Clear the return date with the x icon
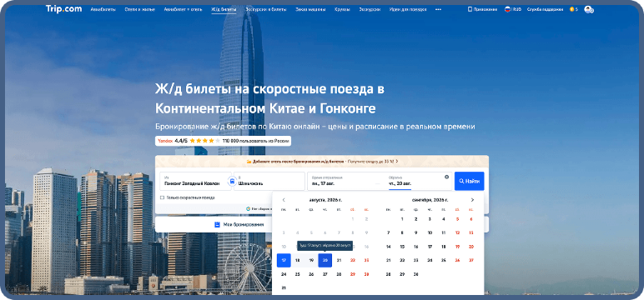Viewport: 644px width, 300px height. [x=446, y=177]
